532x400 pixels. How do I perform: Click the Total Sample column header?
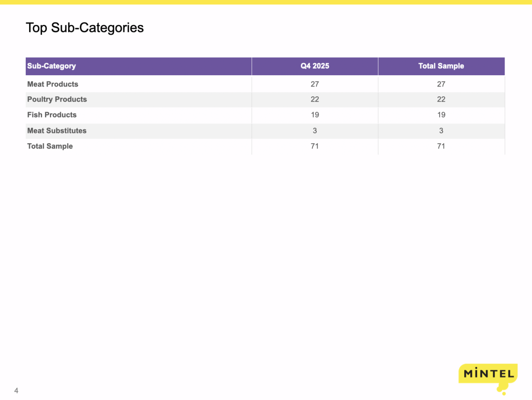click(441, 66)
